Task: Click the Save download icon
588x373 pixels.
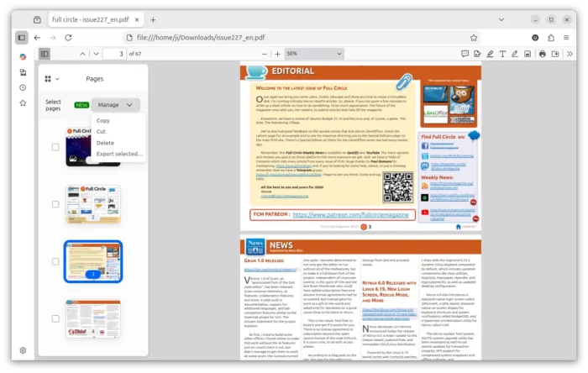Action: pos(554,54)
